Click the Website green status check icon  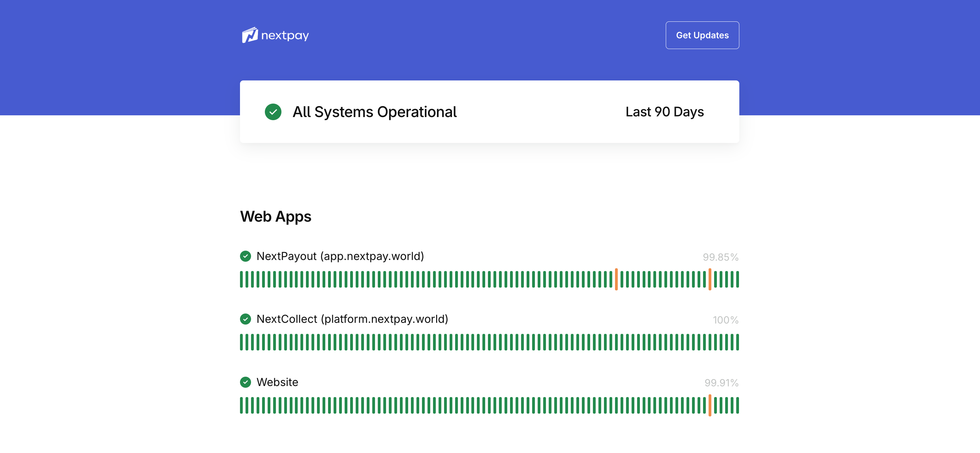[246, 382]
